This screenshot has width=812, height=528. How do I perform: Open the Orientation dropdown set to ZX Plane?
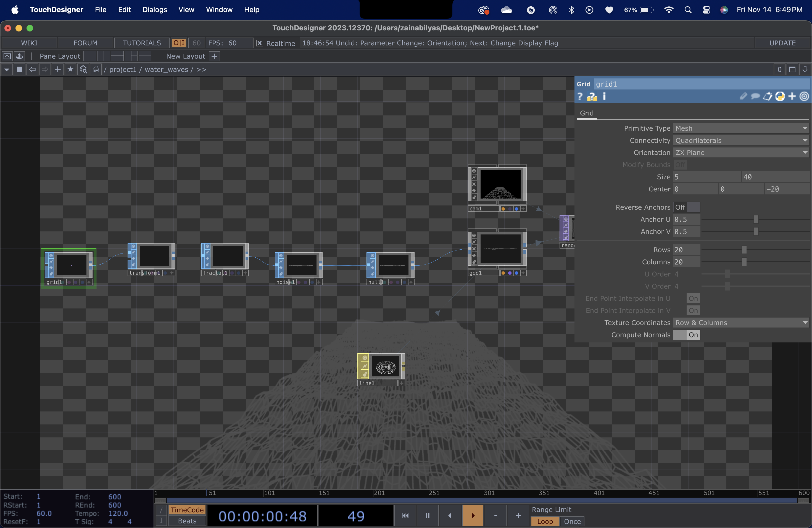(741, 152)
